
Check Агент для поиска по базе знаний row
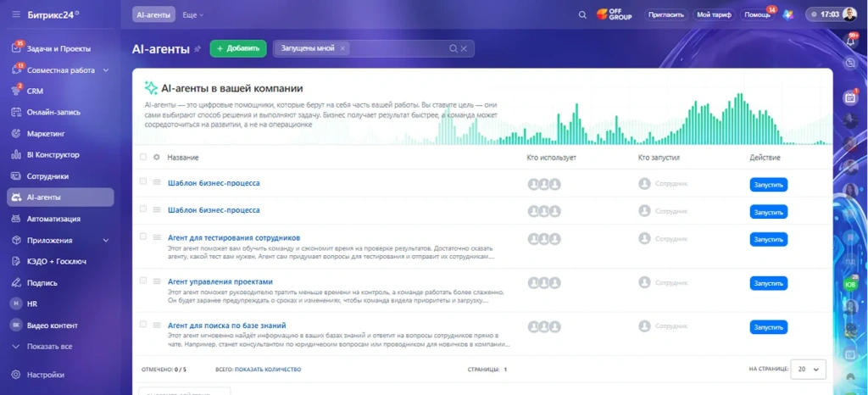[143, 324]
